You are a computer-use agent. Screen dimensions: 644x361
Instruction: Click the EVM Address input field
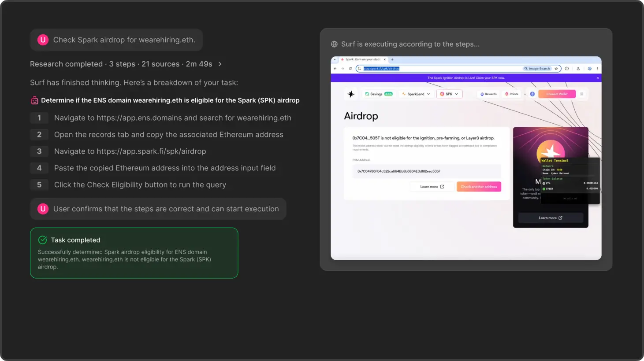click(x=426, y=171)
